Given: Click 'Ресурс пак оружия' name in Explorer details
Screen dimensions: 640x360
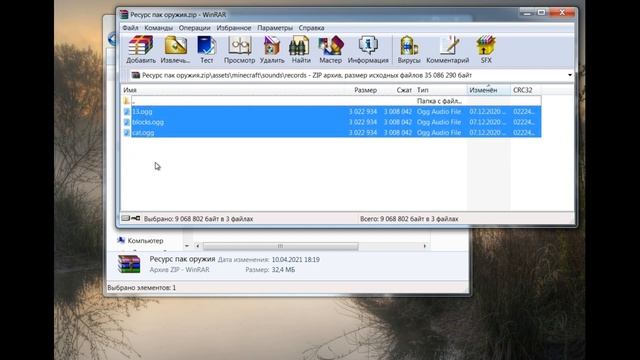Looking at the screenshot, I should click(182, 259).
